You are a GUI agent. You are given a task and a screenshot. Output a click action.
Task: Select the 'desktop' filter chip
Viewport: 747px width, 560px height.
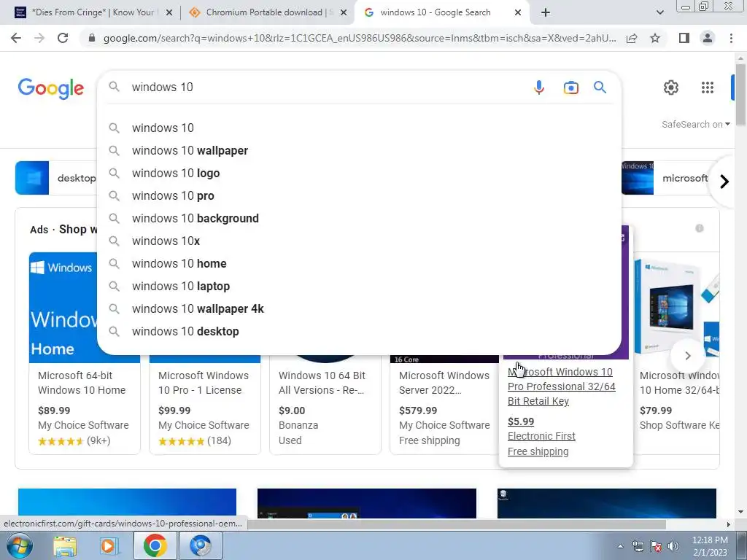click(56, 178)
